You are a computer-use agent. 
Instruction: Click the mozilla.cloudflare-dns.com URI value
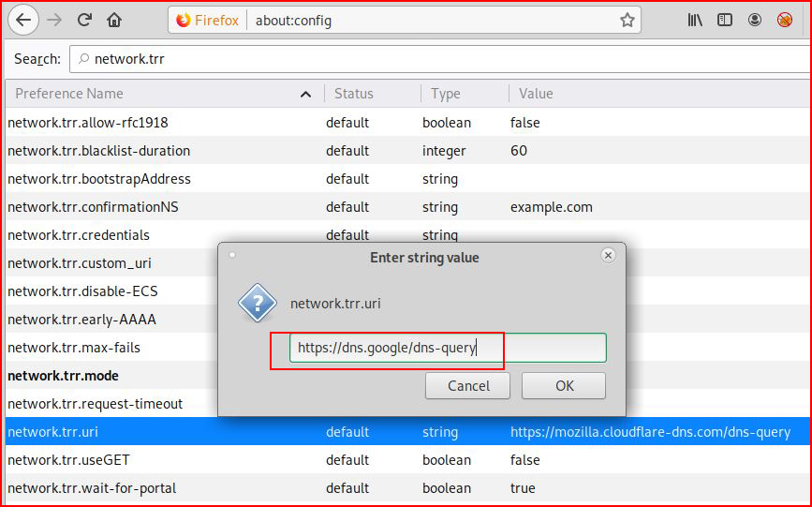click(650, 432)
